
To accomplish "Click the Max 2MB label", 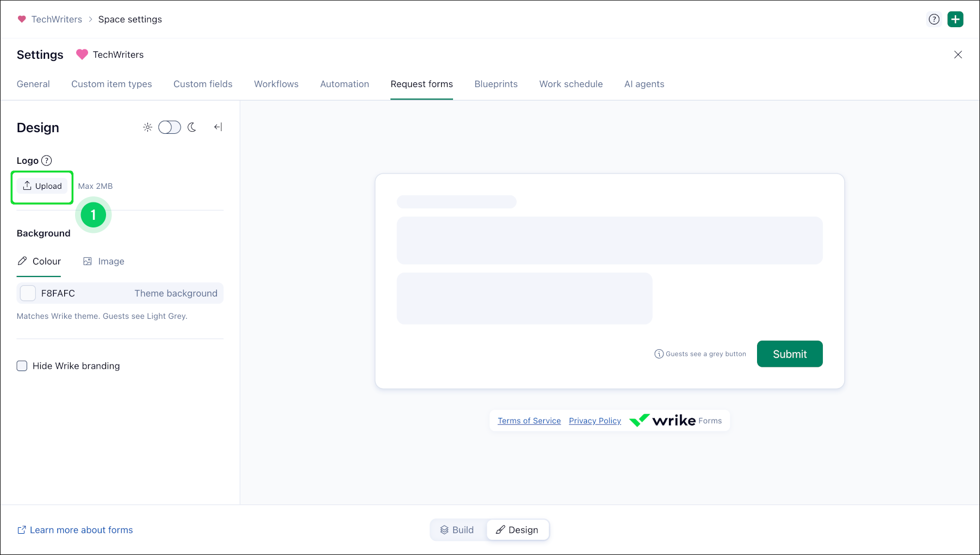I will pos(95,186).
